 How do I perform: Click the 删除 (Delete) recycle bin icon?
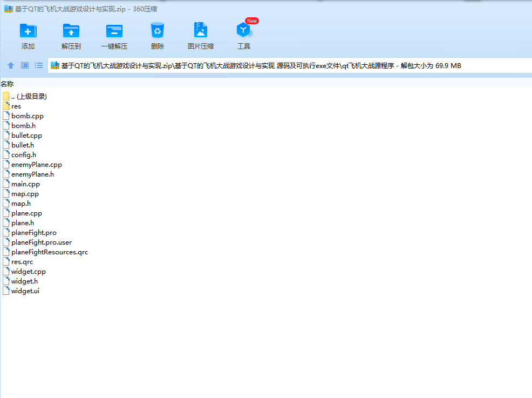158,30
